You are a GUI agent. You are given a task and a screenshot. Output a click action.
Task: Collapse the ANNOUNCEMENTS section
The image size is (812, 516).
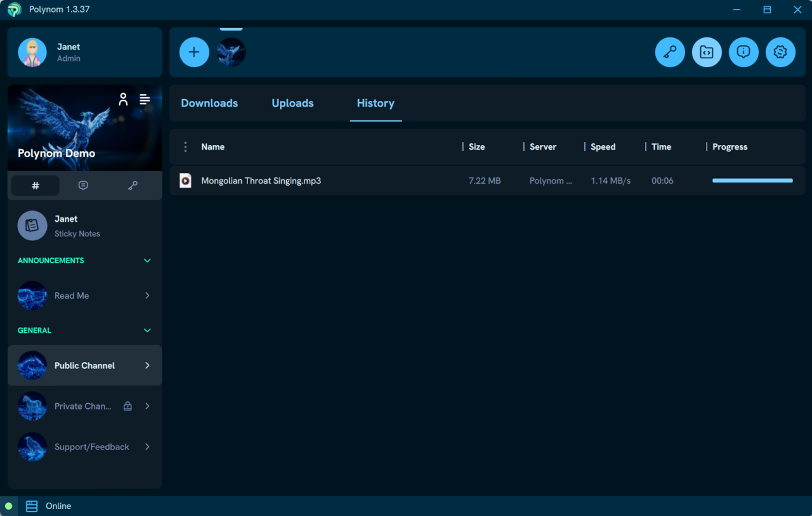147,261
